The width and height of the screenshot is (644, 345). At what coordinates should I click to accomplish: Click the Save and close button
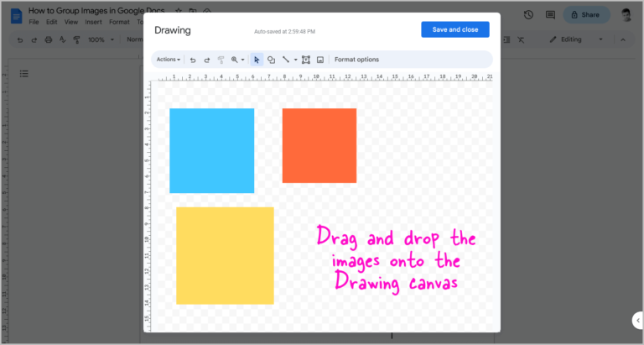pyautogui.click(x=455, y=29)
